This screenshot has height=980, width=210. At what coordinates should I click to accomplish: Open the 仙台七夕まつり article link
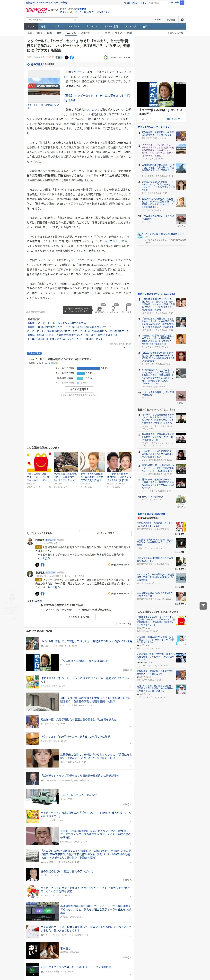76,967
